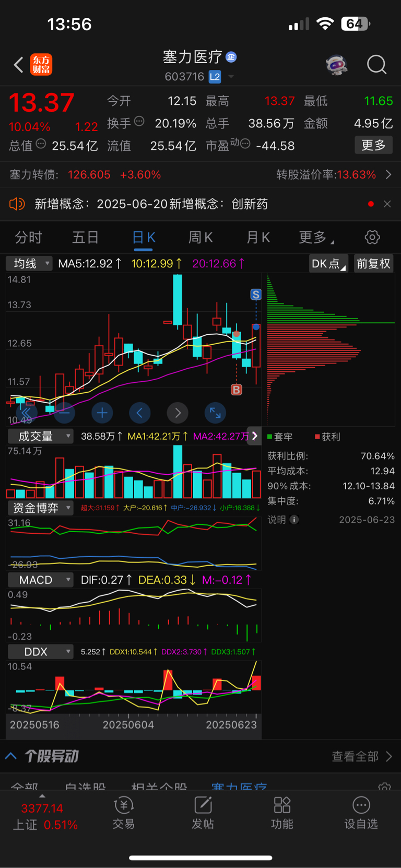Jump to earliest with double-left arrow
This screenshot has height=868, width=401.
tap(26, 413)
